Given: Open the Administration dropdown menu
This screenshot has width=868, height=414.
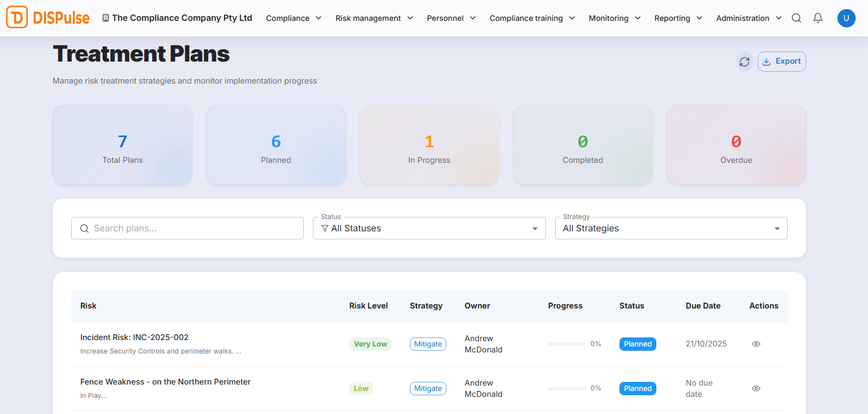Looking at the screenshot, I should [749, 18].
